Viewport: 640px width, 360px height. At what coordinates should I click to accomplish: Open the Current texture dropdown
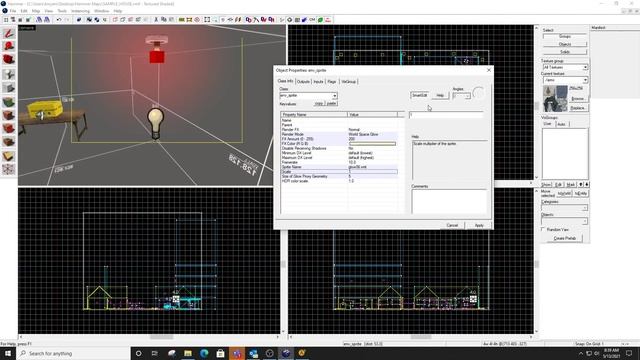coord(585,80)
